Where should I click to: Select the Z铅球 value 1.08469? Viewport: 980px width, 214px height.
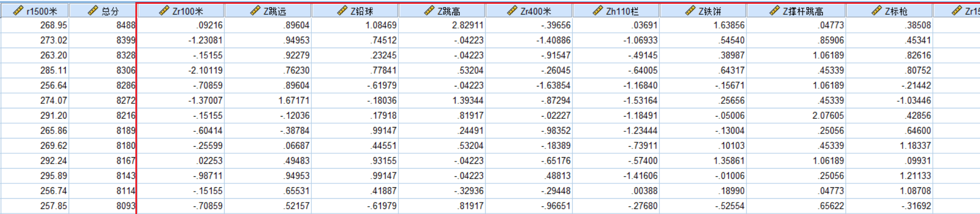[355, 25]
